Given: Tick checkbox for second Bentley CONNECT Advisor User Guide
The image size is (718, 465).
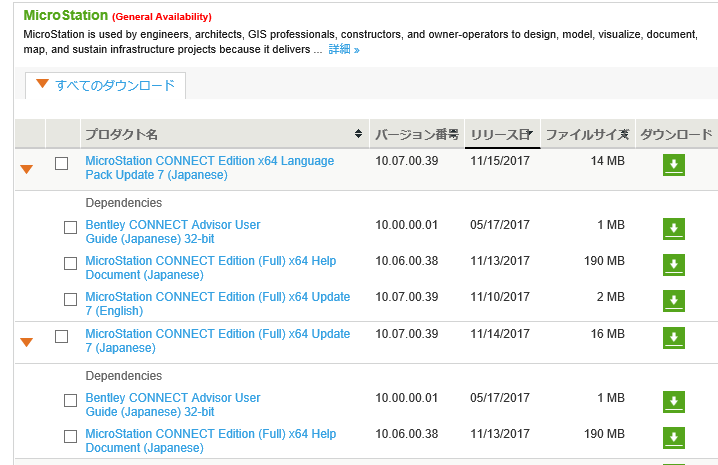Looking at the screenshot, I should (71, 400).
